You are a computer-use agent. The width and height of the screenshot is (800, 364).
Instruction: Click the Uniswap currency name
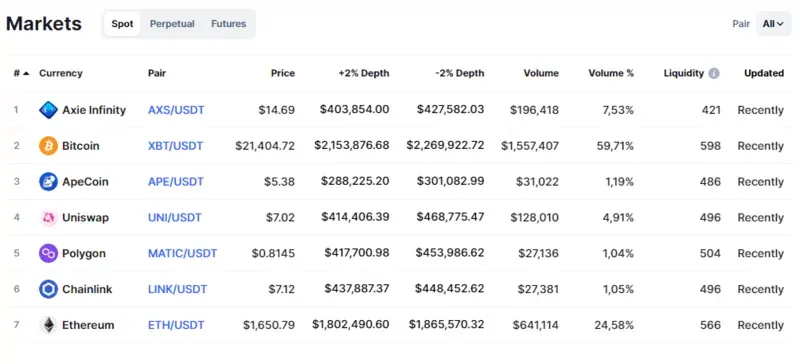click(85, 217)
